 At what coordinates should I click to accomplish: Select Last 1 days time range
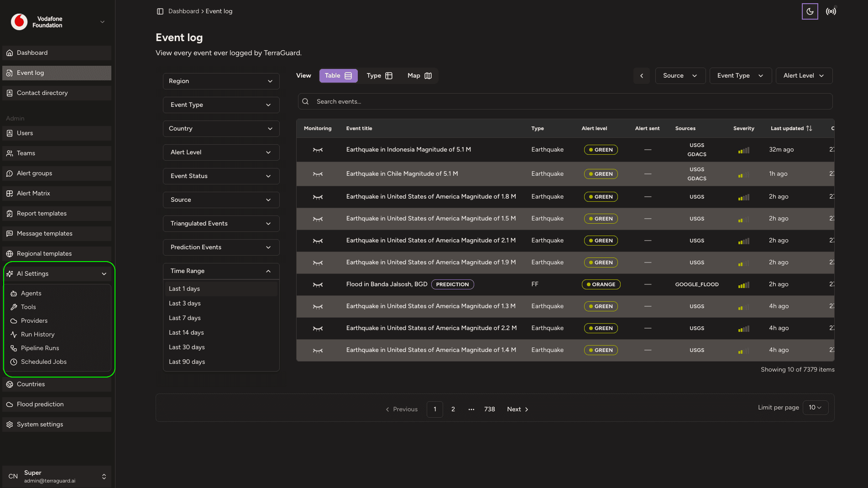click(x=221, y=289)
